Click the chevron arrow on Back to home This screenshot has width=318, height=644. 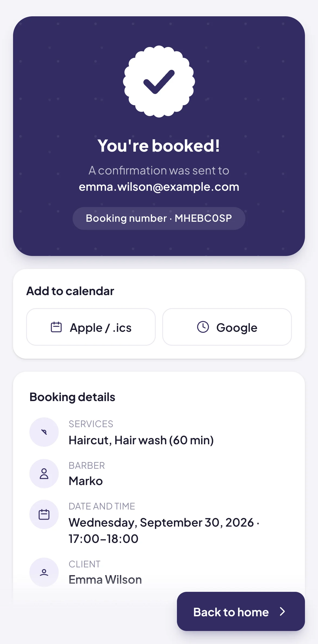(x=282, y=611)
